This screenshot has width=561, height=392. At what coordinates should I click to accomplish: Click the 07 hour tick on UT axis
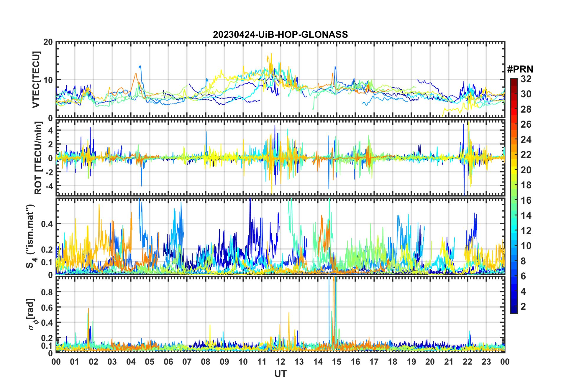coord(187,362)
